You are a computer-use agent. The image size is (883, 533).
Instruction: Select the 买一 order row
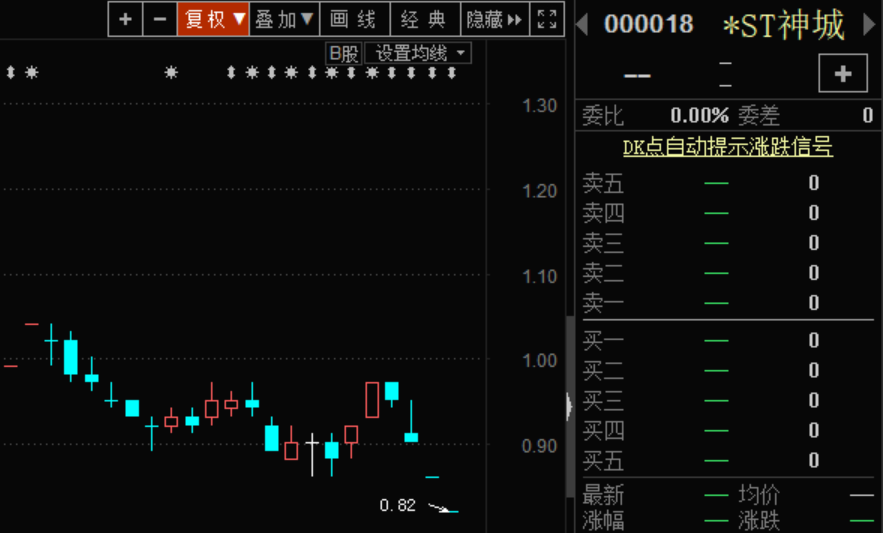(729, 340)
